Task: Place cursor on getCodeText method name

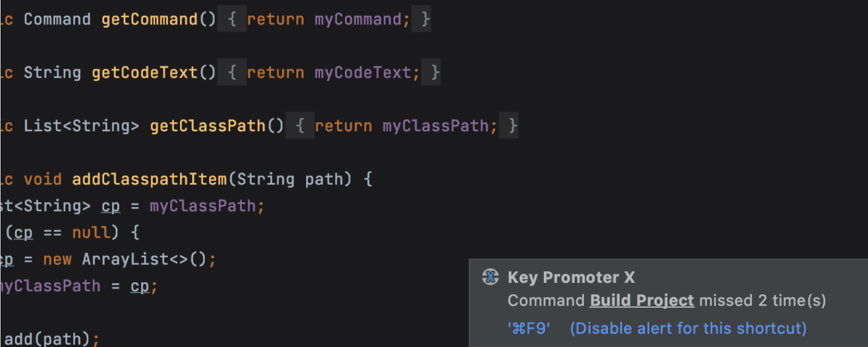Action: 145,72
